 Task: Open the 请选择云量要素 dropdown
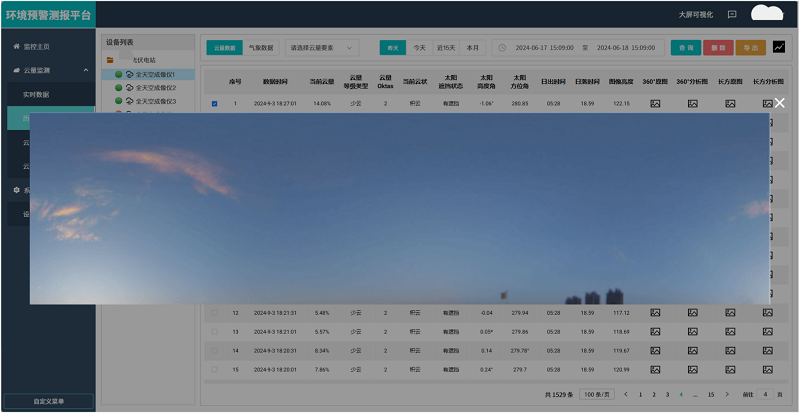click(322, 47)
